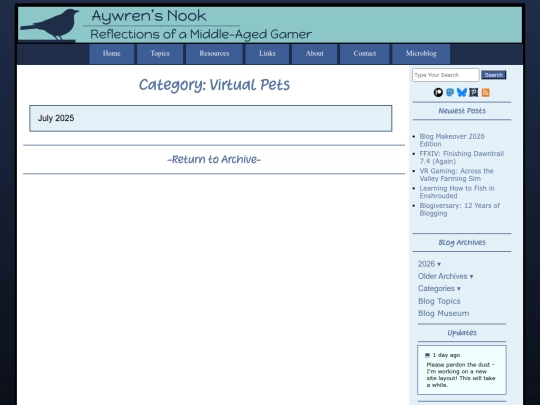This screenshot has height=405, width=540.
Task: Click the Aywren's Nook site title
Action: (x=149, y=16)
